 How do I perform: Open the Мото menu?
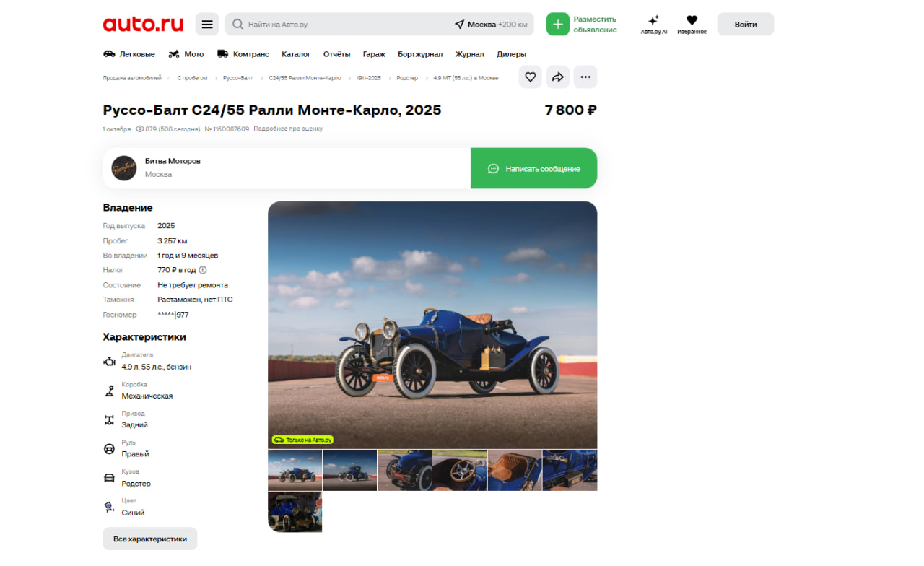point(186,54)
